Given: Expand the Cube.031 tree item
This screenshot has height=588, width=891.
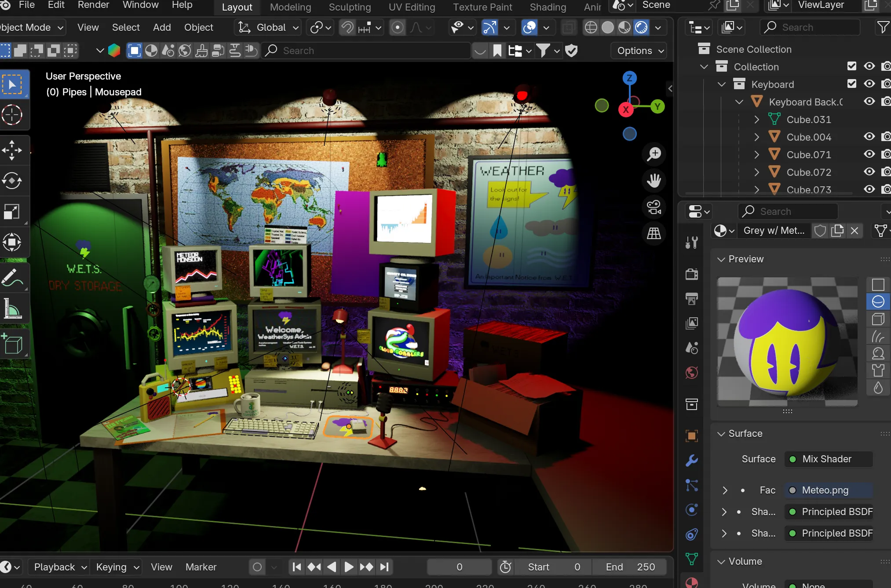Looking at the screenshot, I should (x=756, y=120).
